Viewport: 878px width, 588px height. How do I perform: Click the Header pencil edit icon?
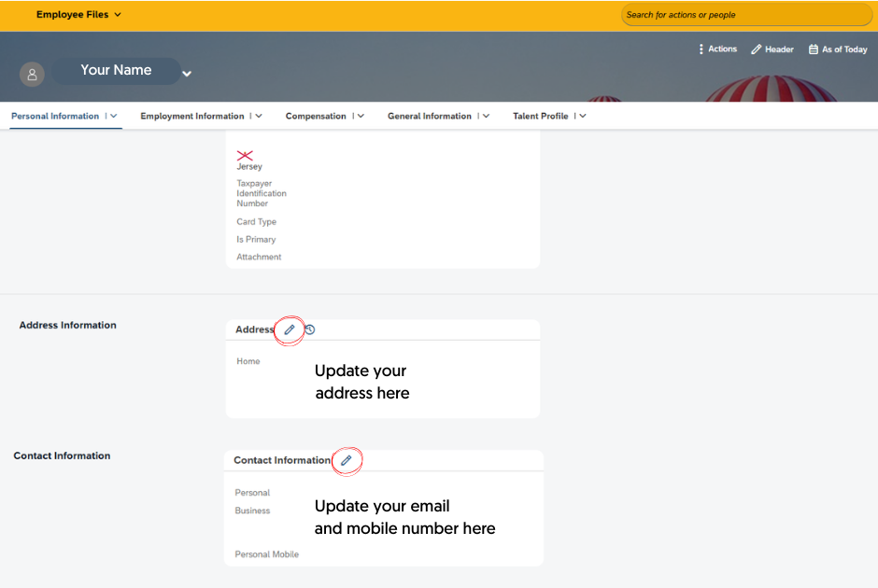click(757, 49)
